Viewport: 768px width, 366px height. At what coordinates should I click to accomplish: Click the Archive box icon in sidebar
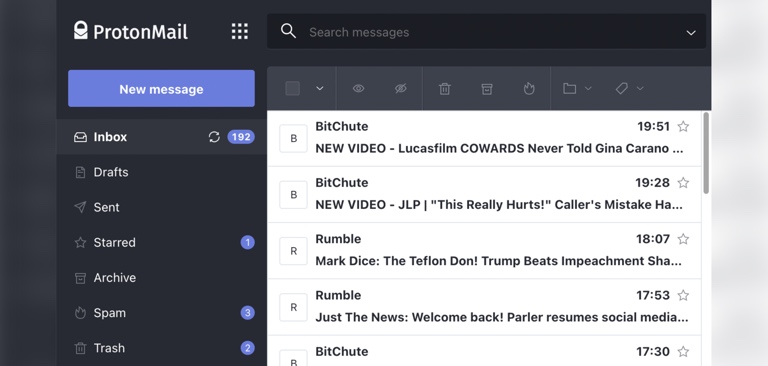click(80, 278)
